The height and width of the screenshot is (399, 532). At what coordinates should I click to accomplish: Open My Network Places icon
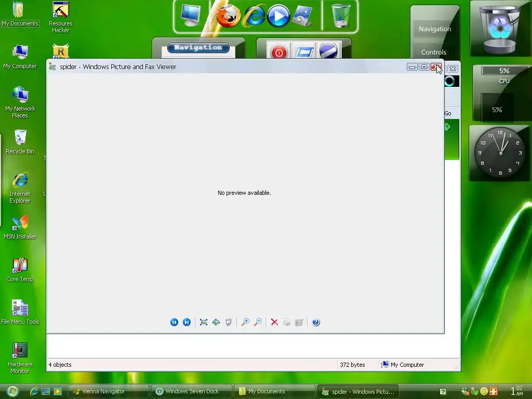(20, 102)
